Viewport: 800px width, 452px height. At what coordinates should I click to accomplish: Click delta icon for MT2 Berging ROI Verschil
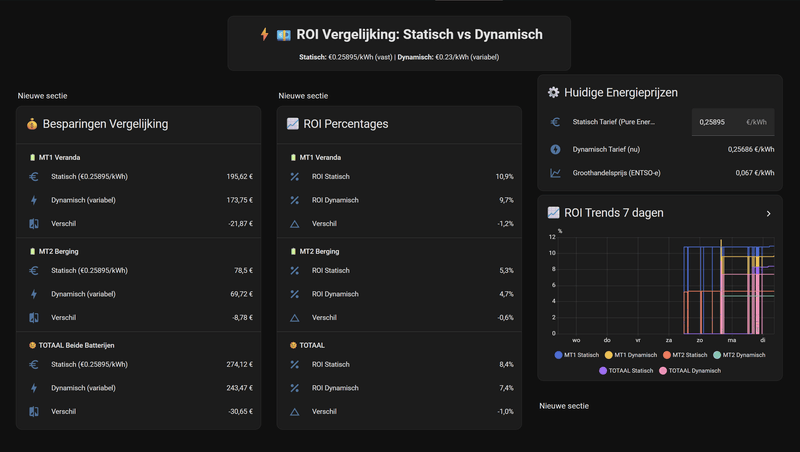(x=294, y=317)
